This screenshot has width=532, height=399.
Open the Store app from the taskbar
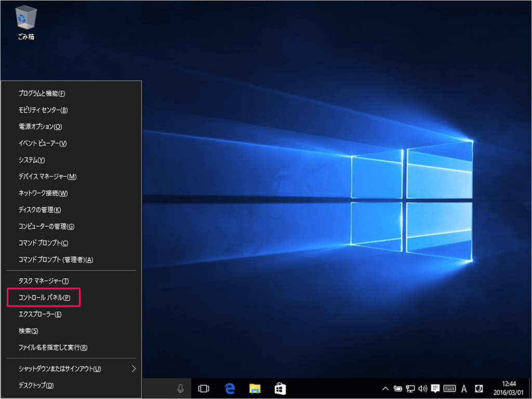click(x=280, y=389)
